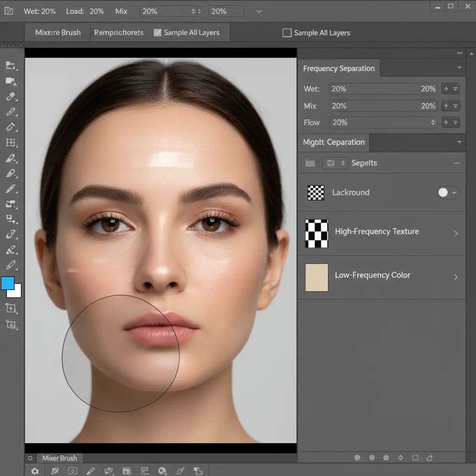Click the square icon at layers panel bottom
Viewport: 476px width, 476px height.
(415, 458)
